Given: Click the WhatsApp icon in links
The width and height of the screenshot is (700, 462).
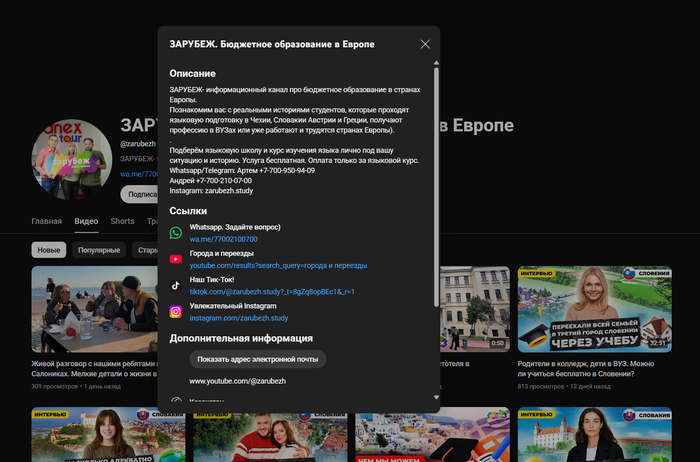Looking at the screenshot, I should click(x=175, y=233).
